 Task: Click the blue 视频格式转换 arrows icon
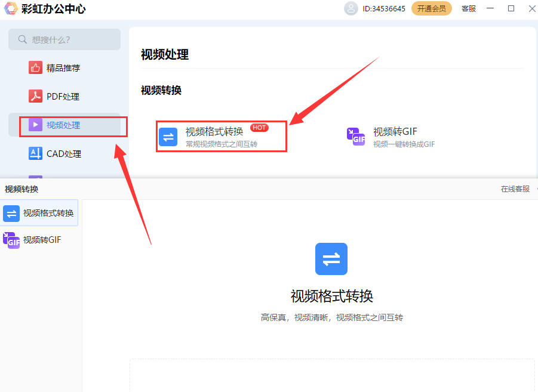click(x=168, y=137)
